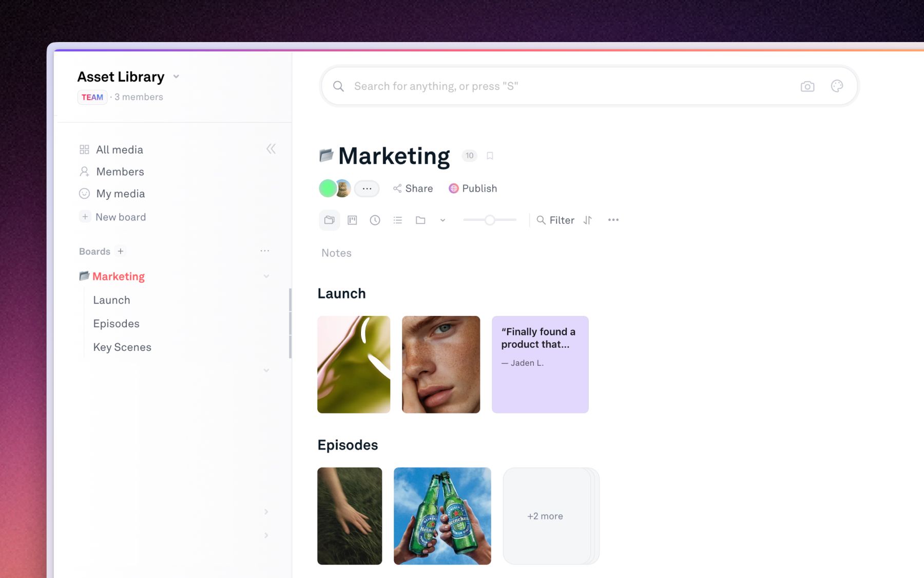The height and width of the screenshot is (578, 924).
Task: Adjust the thumbnail size slider
Action: point(490,220)
